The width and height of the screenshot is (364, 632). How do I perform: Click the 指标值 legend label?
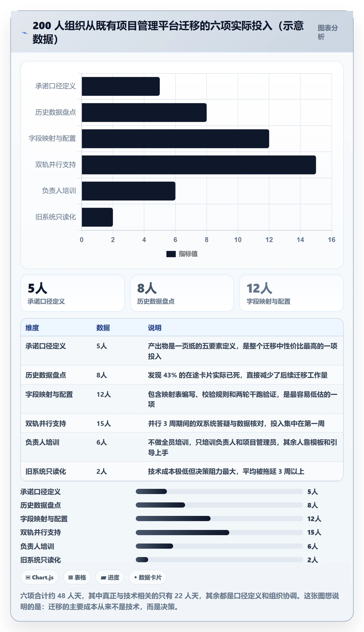pos(188,254)
